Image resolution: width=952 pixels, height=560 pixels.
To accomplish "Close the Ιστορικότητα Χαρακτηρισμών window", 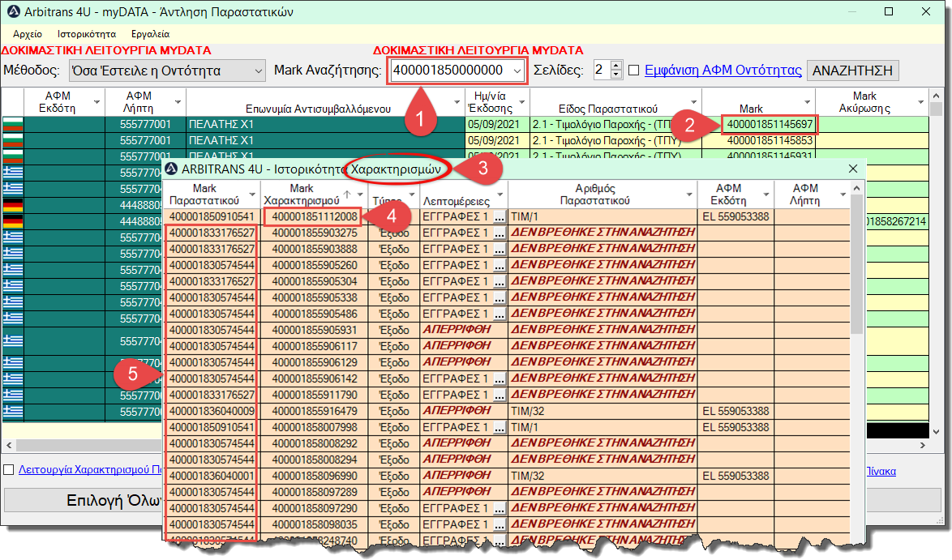I will coord(853,169).
